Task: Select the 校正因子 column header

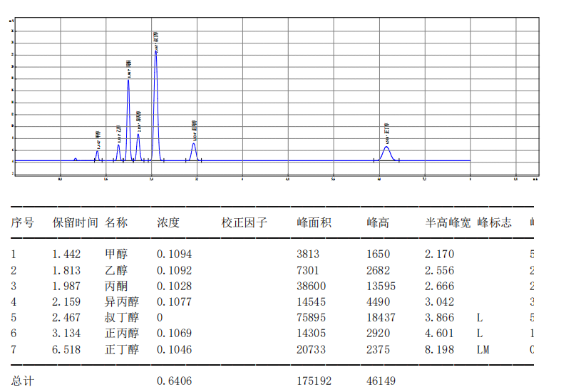Action: [x=244, y=222]
